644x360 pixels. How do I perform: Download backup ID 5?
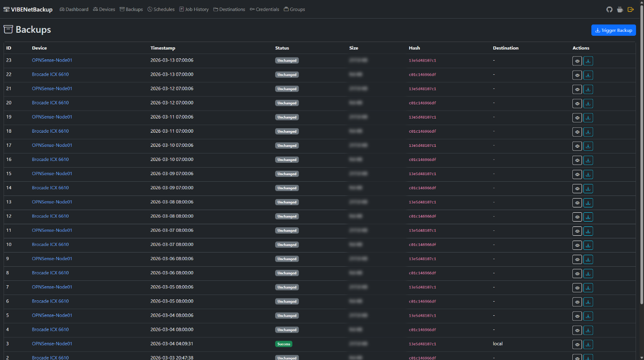point(588,316)
